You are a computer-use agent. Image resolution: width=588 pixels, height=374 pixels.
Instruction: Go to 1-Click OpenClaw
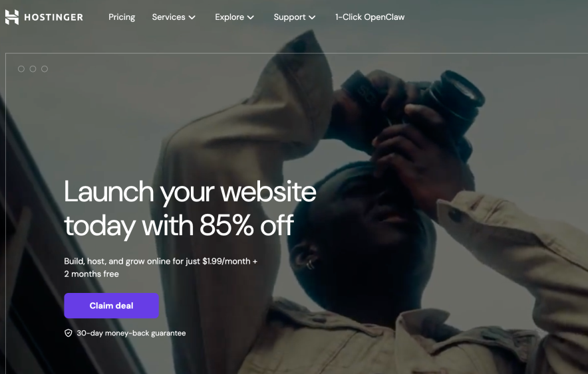tap(370, 17)
